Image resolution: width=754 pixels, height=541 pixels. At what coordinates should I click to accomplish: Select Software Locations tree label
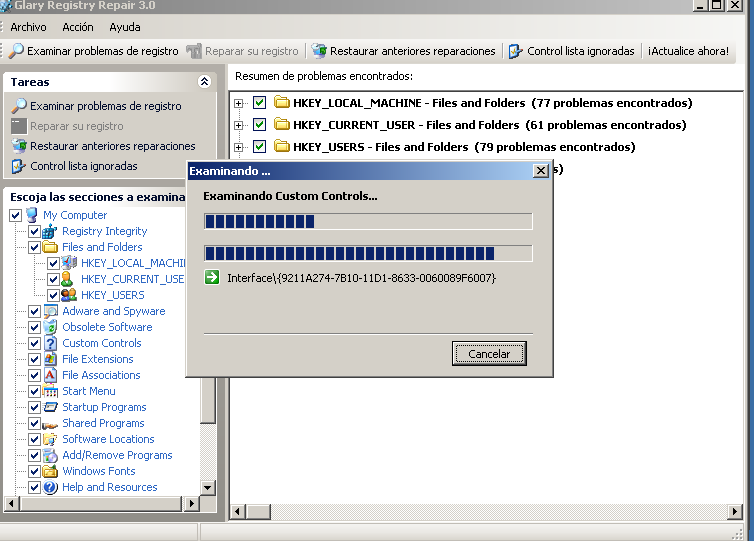pos(108,439)
